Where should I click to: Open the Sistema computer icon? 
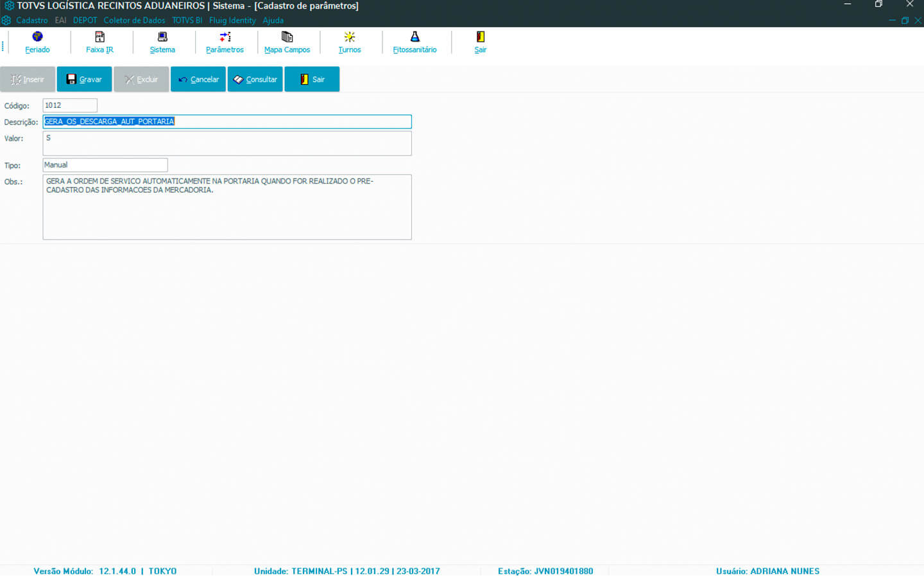(x=162, y=37)
